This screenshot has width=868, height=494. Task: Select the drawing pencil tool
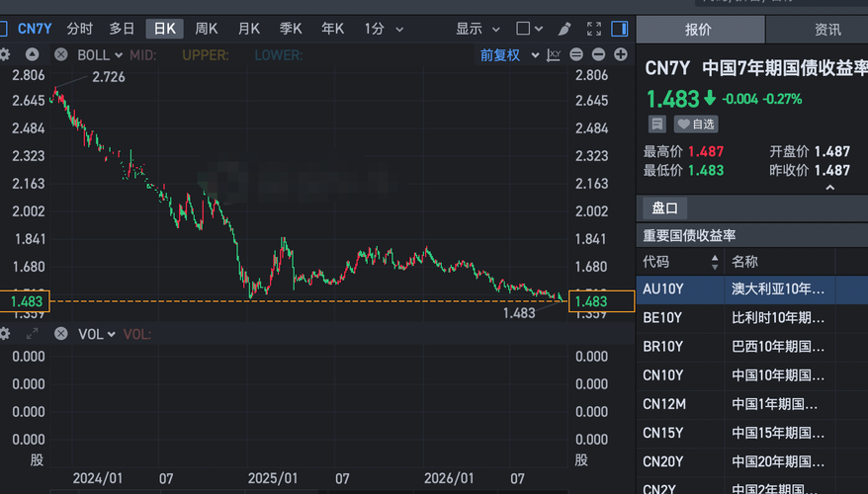(564, 29)
